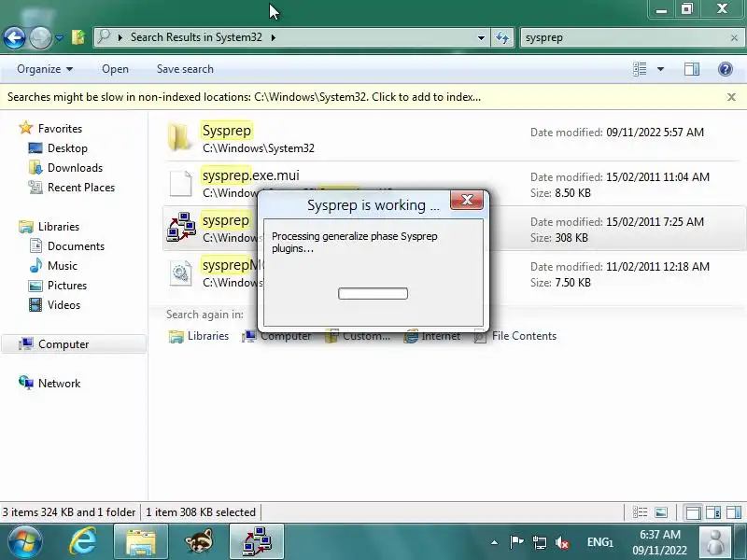Image resolution: width=747 pixels, height=560 pixels.
Task: Toggle the preview pane button
Action: pyautogui.click(x=692, y=69)
